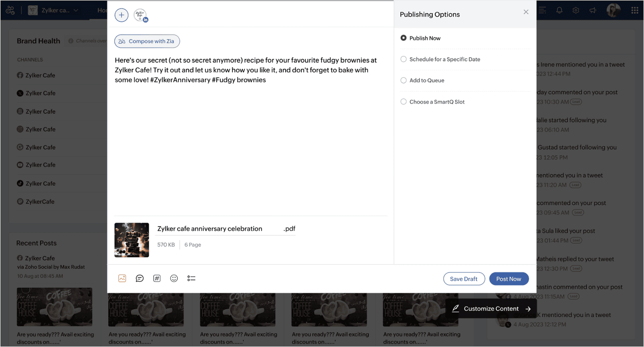The width and height of the screenshot is (644, 347).
Task: Click '6 Page' attachment info text
Action: 193,245
